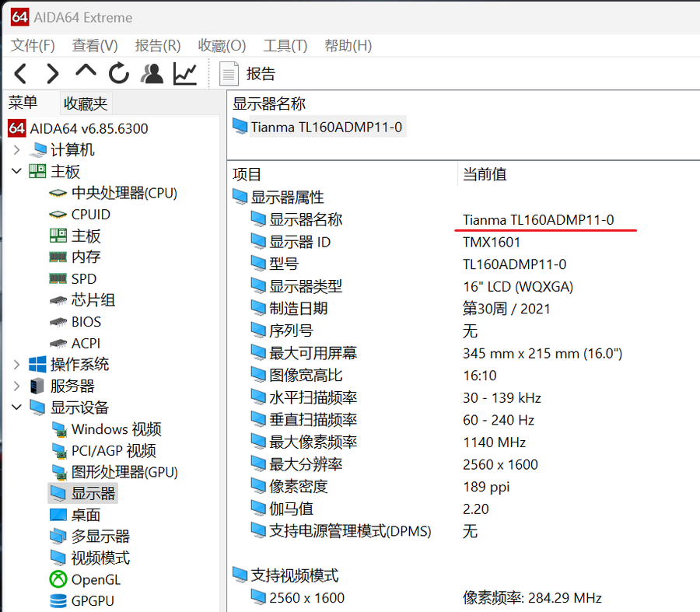Open the user profile toolbar icon

pyautogui.click(x=152, y=74)
